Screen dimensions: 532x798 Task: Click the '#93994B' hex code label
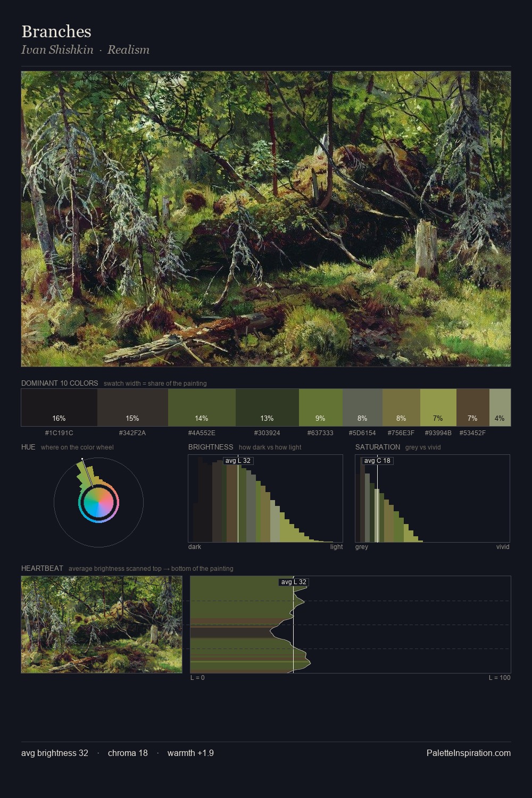click(438, 433)
